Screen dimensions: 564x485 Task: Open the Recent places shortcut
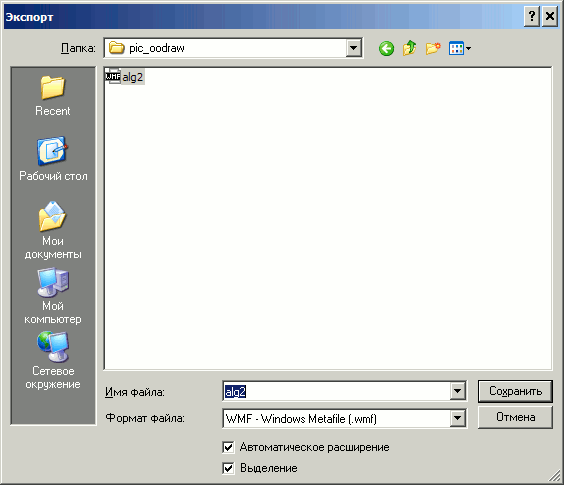click(x=53, y=96)
